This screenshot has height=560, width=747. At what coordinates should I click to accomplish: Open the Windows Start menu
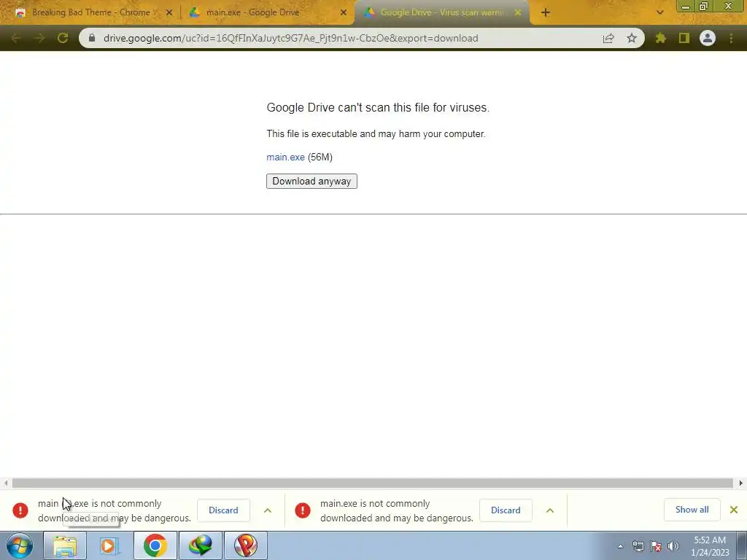20,545
